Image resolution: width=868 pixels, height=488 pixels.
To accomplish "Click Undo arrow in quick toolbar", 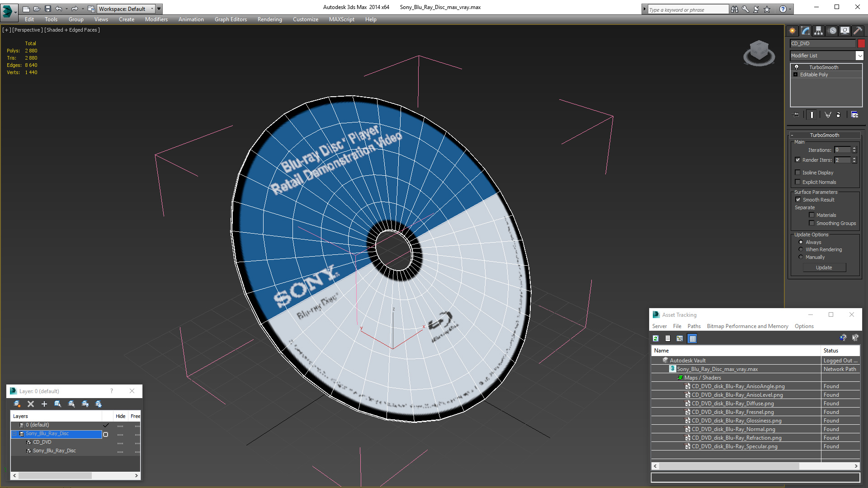I will (x=58, y=9).
